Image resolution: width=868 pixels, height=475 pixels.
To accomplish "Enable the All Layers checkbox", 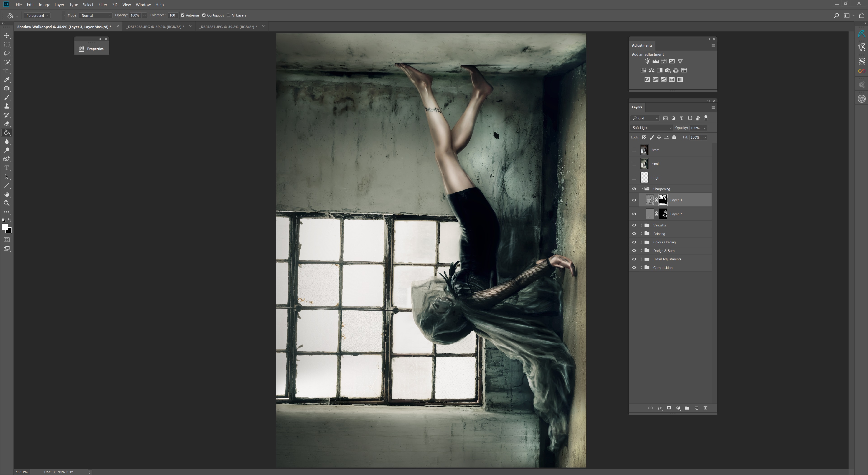I will 229,15.
